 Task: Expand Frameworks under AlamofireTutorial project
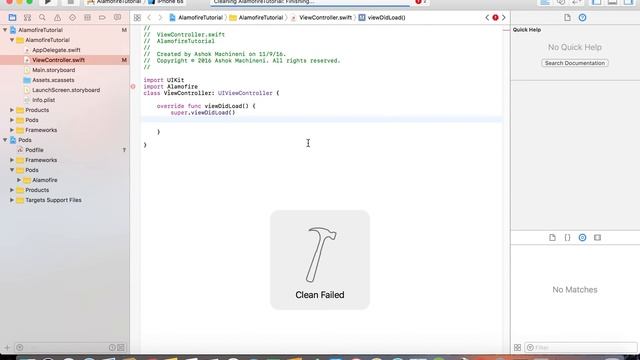[12, 130]
